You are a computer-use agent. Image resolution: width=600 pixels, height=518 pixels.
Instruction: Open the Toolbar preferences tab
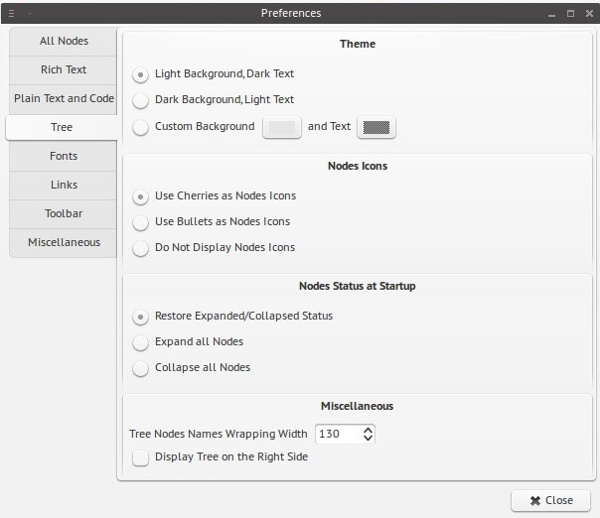[64, 214]
